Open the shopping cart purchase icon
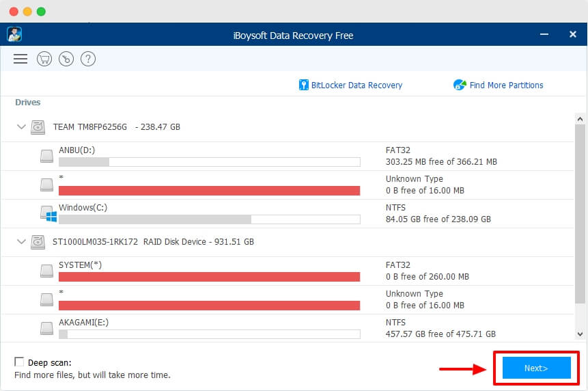Image resolution: width=588 pixels, height=391 pixels. click(x=44, y=59)
